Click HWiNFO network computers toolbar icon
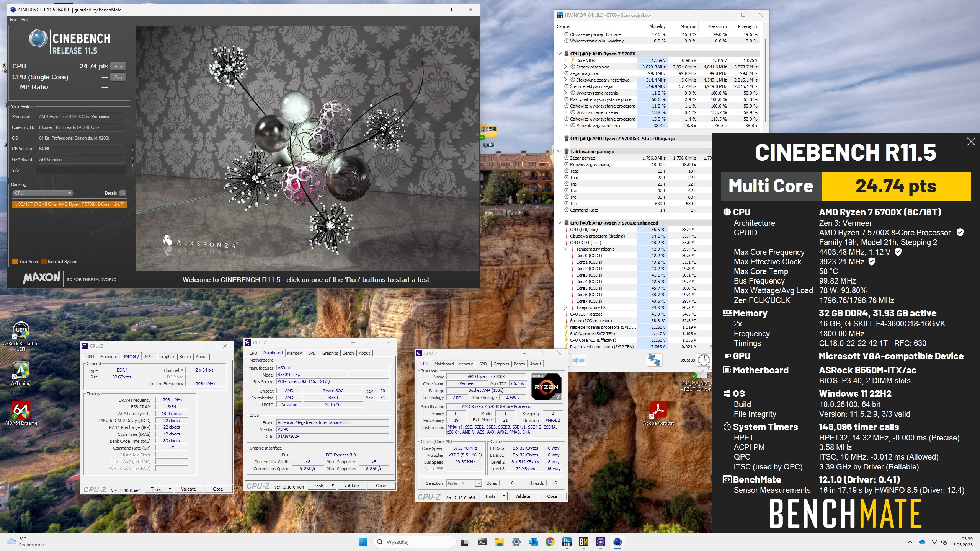The image size is (980, 551). tap(654, 360)
